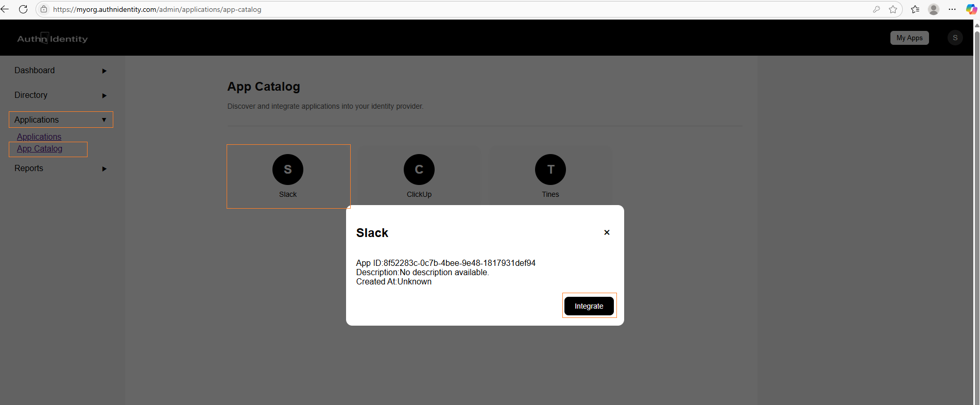Close the Slack details dialog
980x405 pixels.
607,232
